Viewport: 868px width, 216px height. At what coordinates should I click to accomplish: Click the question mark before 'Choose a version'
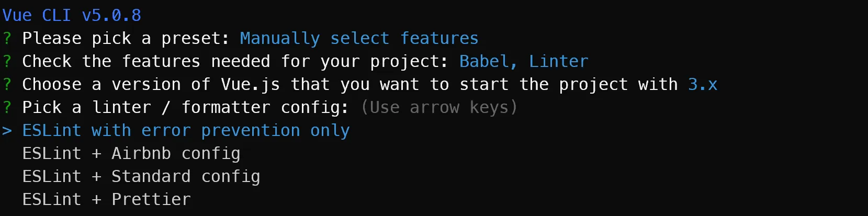(7, 84)
